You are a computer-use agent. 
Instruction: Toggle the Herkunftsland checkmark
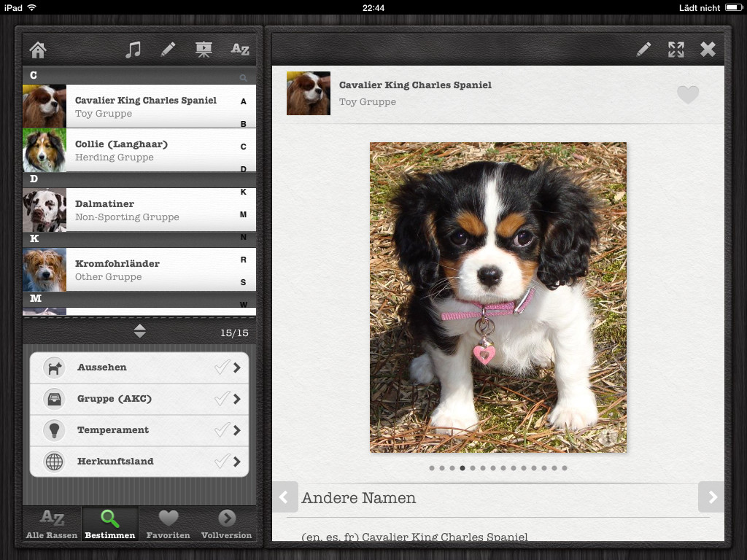pos(222,461)
